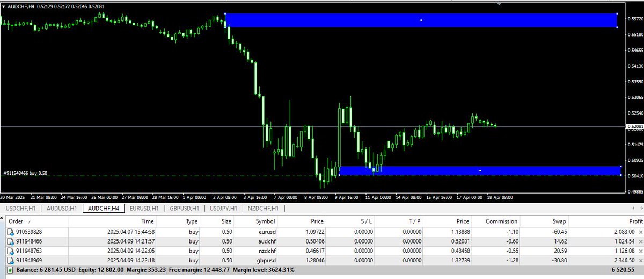Click the commission value -1.28
This screenshot has width=644, height=279.
(x=511, y=261)
